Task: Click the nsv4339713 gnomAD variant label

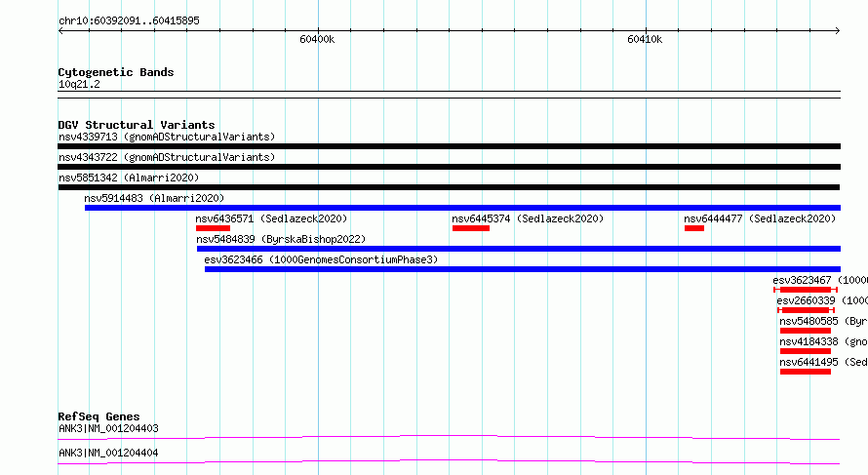Action: [167, 137]
